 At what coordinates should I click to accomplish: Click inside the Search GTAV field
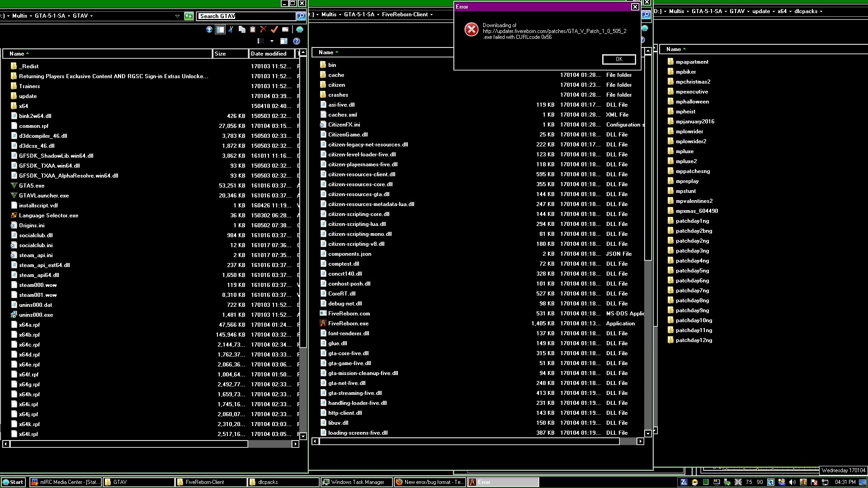246,16
